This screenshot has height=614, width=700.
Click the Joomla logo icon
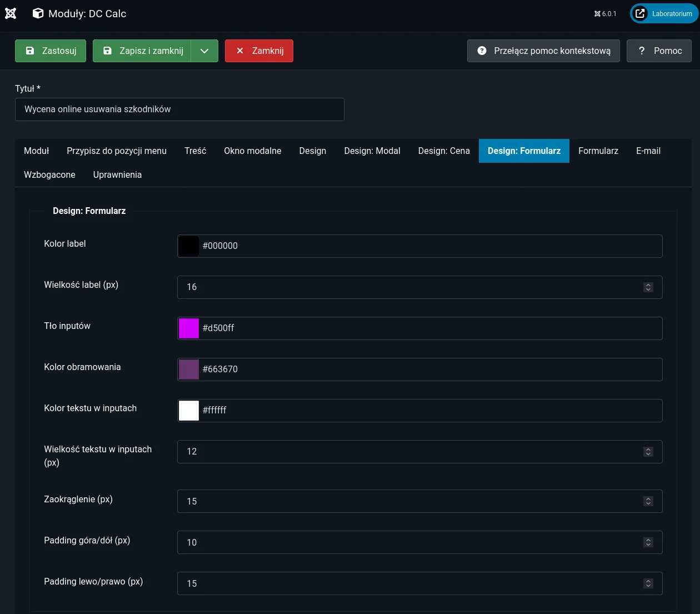[x=11, y=13]
